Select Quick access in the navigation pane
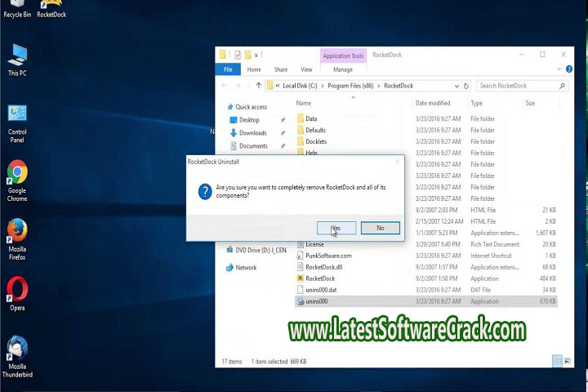588x392 pixels. pos(247,107)
